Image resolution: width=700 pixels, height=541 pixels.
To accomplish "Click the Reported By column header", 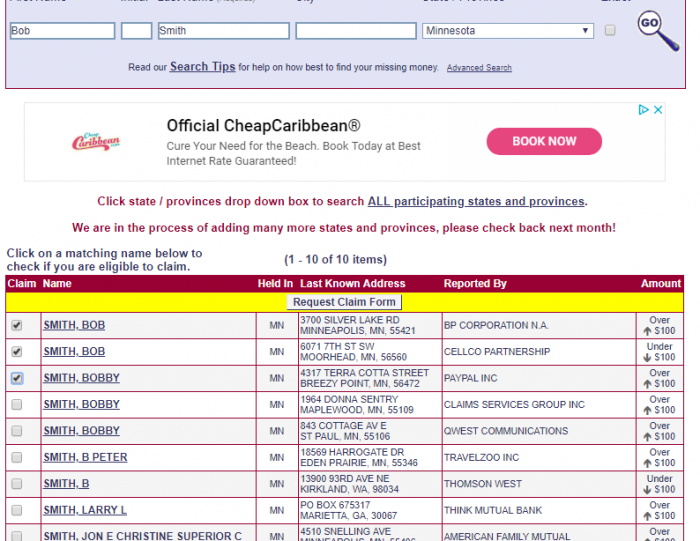I will (475, 284).
